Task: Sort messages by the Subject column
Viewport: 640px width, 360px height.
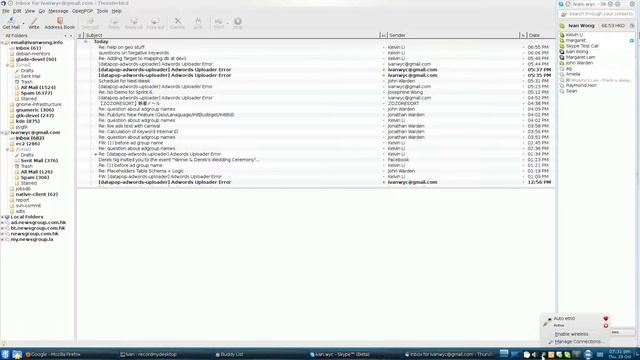Action: (231, 36)
